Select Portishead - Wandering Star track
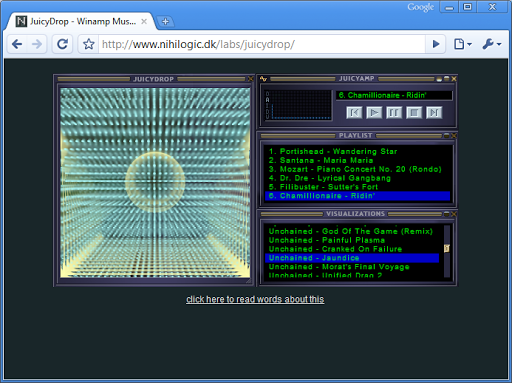512x383 pixels. [357, 151]
